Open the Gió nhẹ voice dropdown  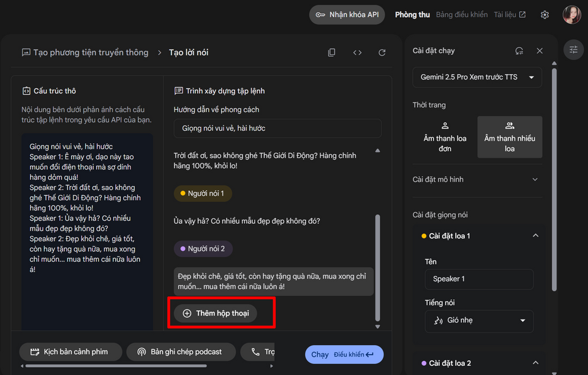pyautogui.click(x=479, y=321)
